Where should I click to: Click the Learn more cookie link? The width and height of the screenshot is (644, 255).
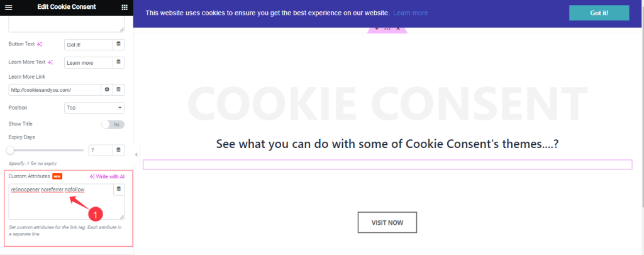(410, 13)
